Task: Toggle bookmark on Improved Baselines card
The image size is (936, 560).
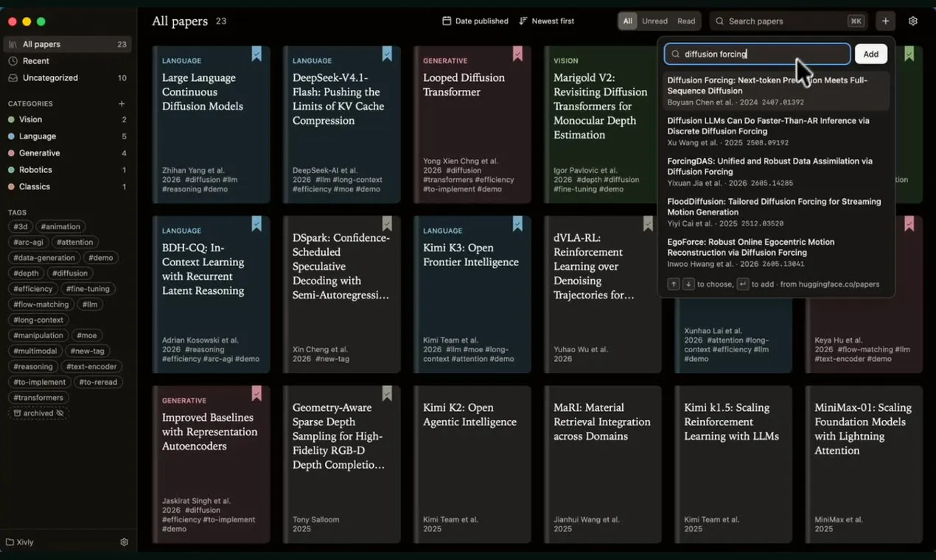Action: tap(256, 394)
